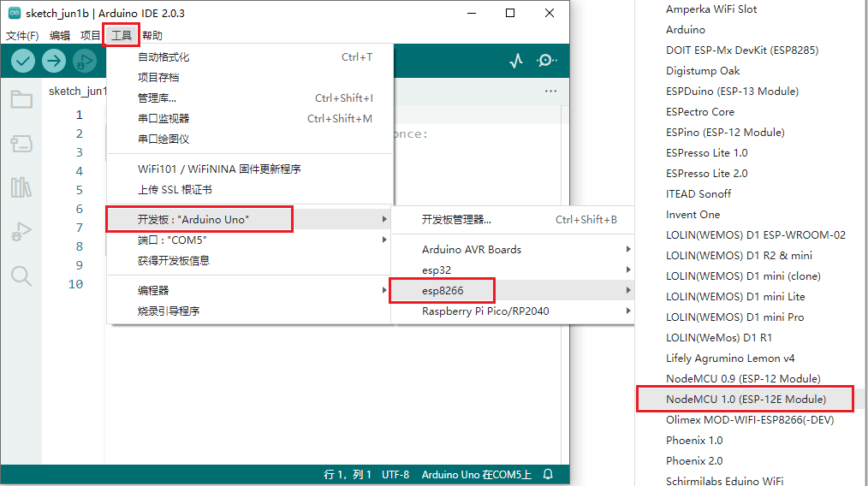Choose LOLIN(WEMOS) D1 ESP-WROOM-02
Screen dimensions: 868x486
coord(755,234)
